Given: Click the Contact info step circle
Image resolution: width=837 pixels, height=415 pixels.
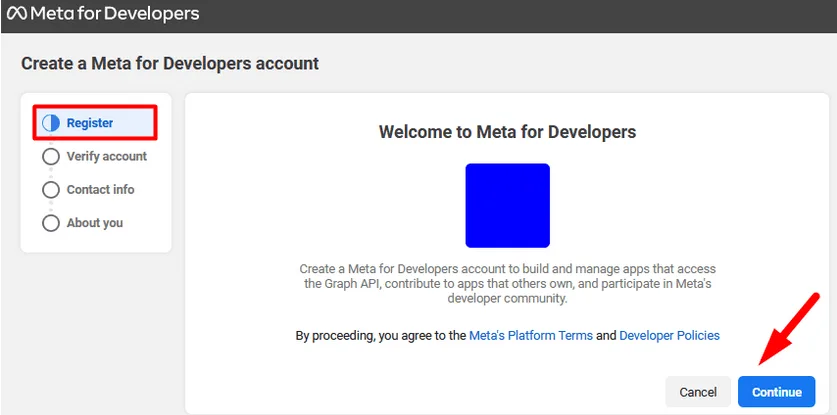Looking at the screenshot, I should pyautogui.click(x=51, y=190).
